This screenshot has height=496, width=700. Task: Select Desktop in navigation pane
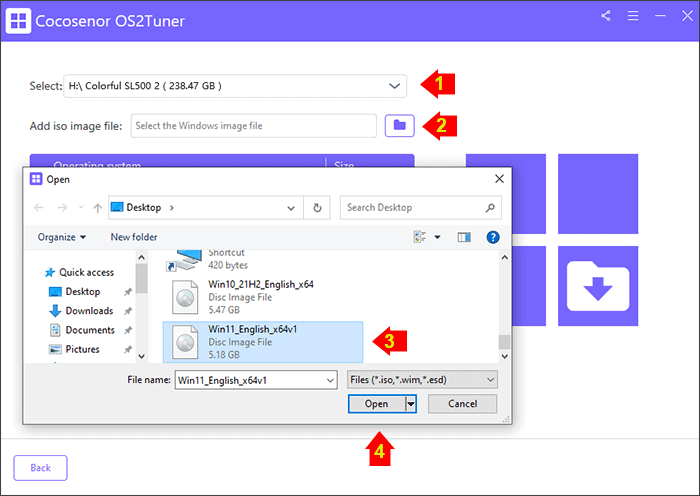point(75,292)
